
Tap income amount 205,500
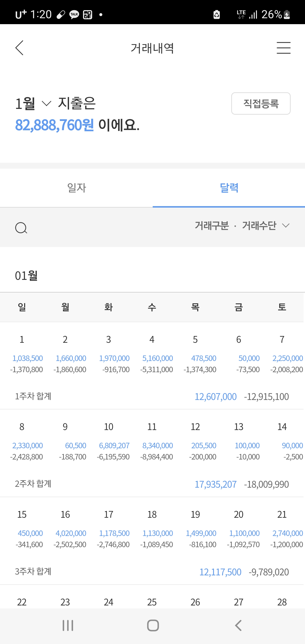click(204, 445)
